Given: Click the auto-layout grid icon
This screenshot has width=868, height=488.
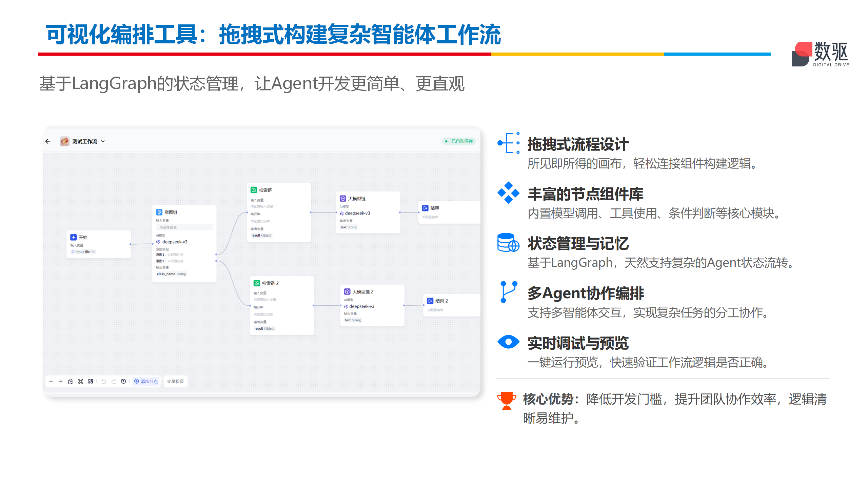Looking at the screenshot, I should click(x=91, y=381).
